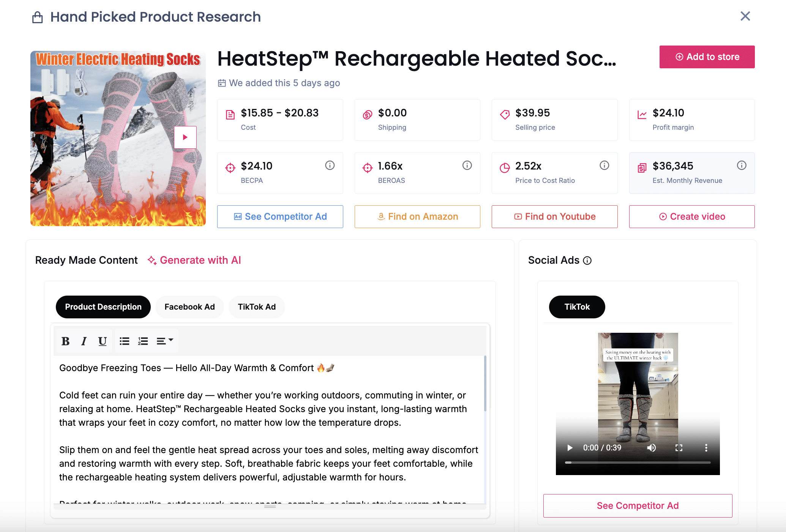Insert a numbered list in the editor
The height and width of the screenshot is (532, 786).
coord(143,341)
